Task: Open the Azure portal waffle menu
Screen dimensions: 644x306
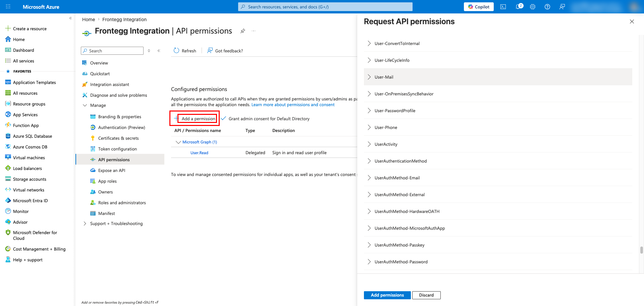Action: [8, 7]
